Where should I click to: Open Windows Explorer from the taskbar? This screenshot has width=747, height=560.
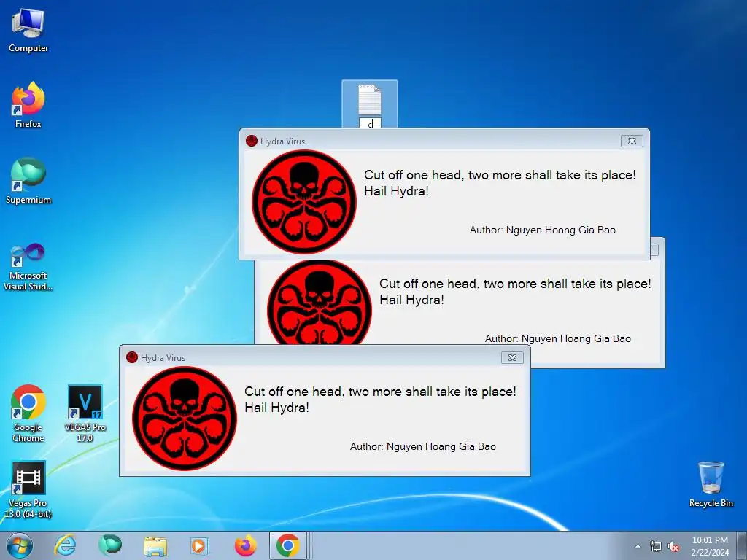pyautogui.click(x=155, y=547)
